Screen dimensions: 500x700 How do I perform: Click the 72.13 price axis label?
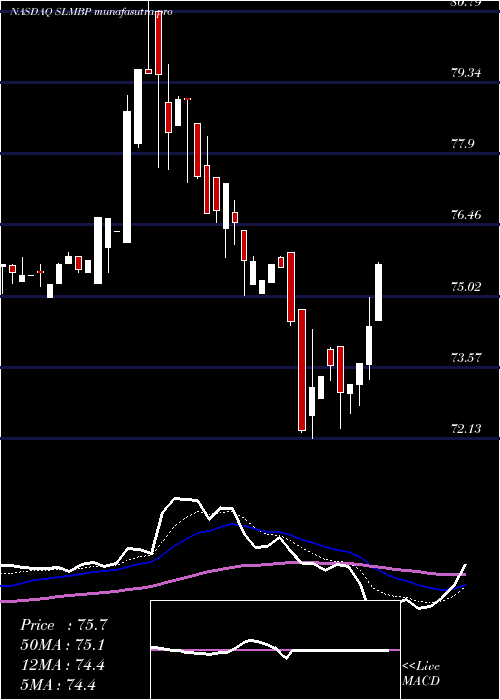coord(466,429)
